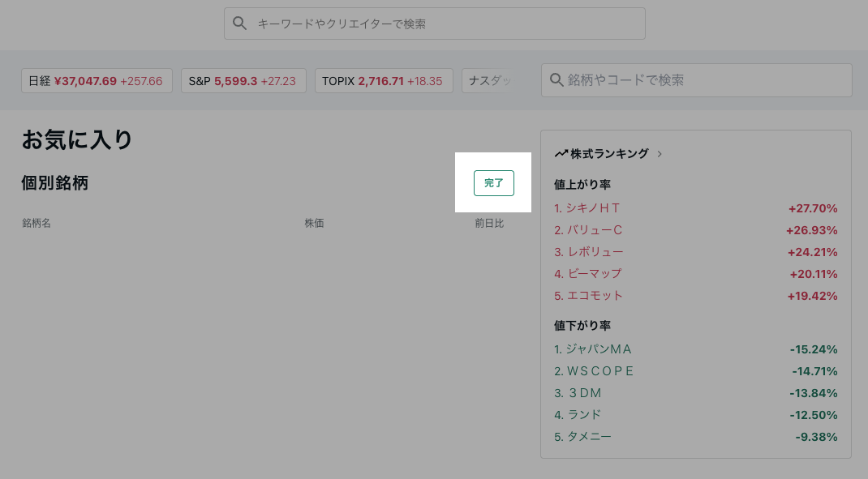Click the magnifier icon in the stock code search
Image resolution: width=868 pixels, height=479 pixels.
pyautogui.click(x=556, y=80)
